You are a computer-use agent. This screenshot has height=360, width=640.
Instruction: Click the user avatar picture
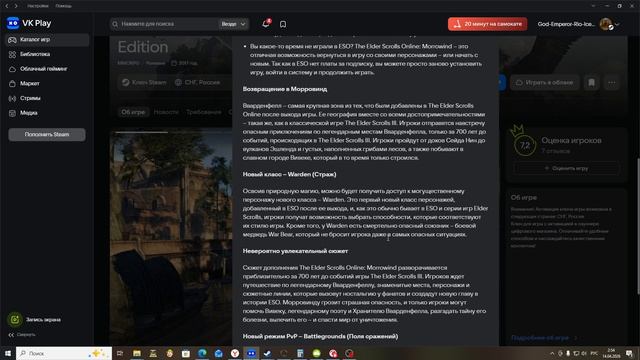606,24
